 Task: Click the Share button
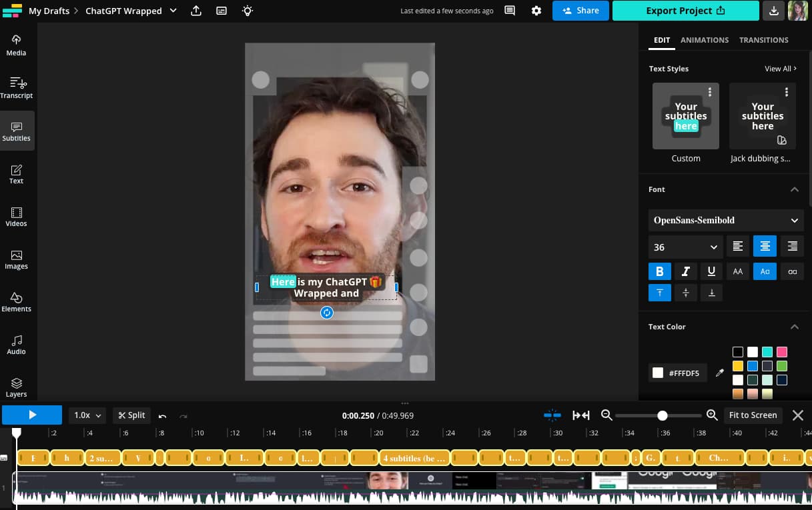pyautogui.click(x=580, y=11)
